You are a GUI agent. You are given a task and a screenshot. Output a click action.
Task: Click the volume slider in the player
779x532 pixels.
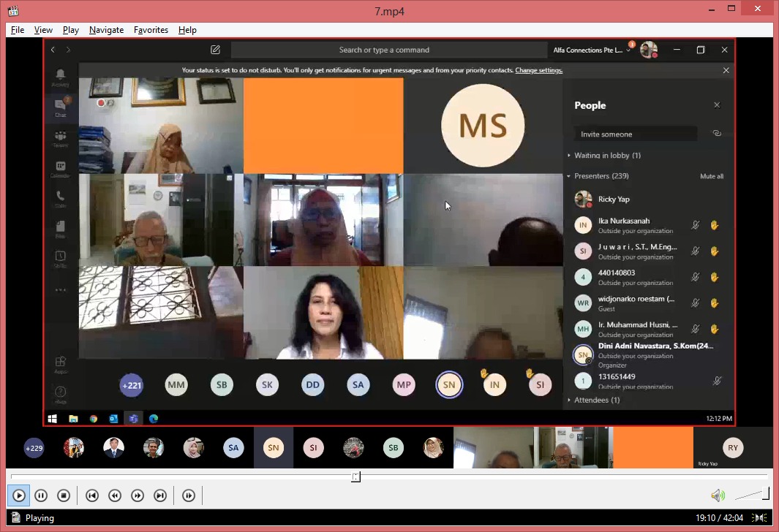(751, 495)
